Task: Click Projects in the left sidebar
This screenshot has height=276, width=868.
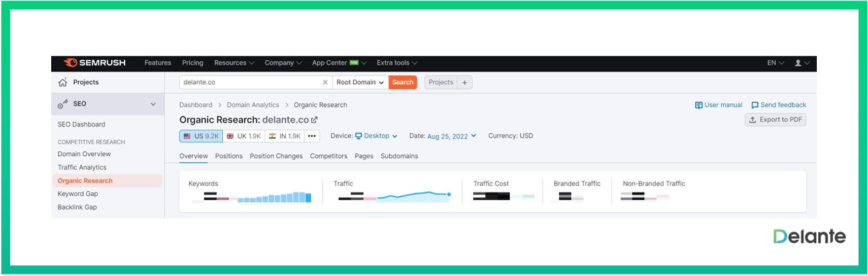Action: (86, 82)
